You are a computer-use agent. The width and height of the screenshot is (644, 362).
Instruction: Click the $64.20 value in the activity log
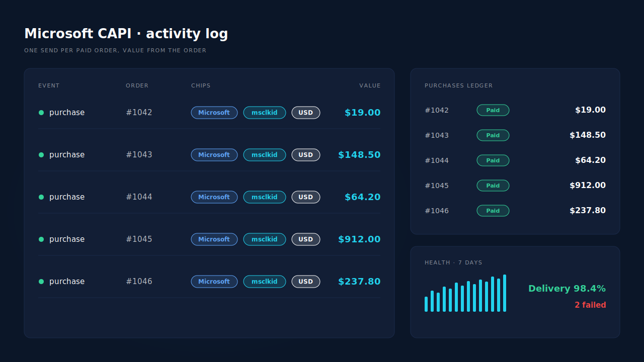[362, 197]
